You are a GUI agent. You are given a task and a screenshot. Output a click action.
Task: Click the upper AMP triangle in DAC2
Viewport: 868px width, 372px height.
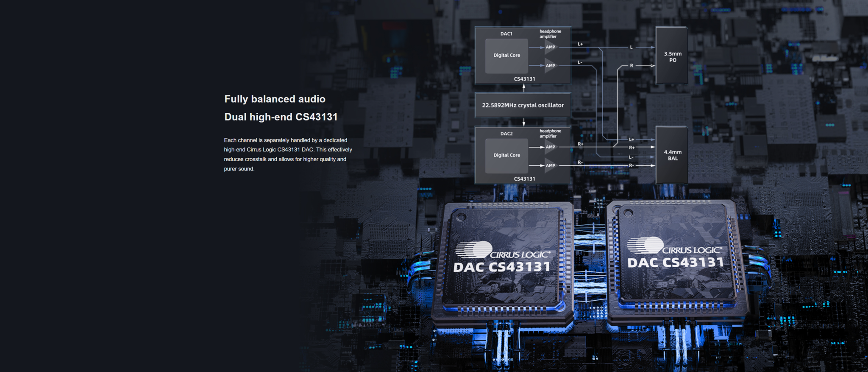click(550, 147)
